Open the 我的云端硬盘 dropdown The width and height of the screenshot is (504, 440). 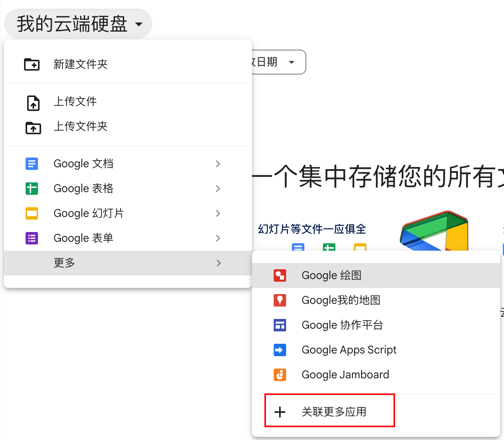click(x=78, y=24)
